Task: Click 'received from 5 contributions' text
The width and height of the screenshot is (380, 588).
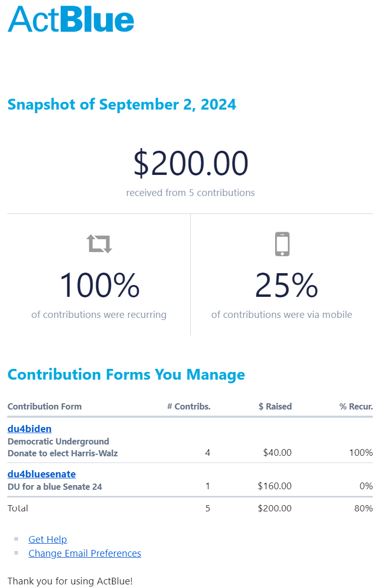Action: coord(190,193)
